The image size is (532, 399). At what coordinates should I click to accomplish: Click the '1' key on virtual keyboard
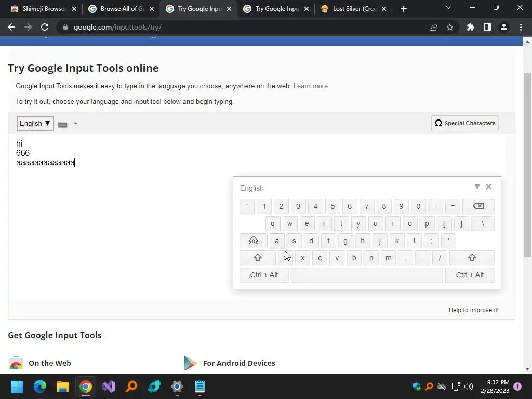[264, 206]
